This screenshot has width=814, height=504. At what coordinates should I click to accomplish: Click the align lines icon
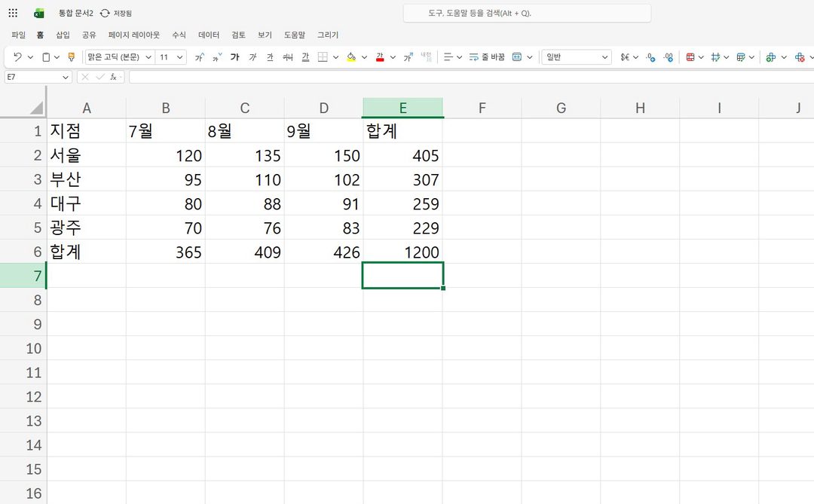[x=448, y=57]
